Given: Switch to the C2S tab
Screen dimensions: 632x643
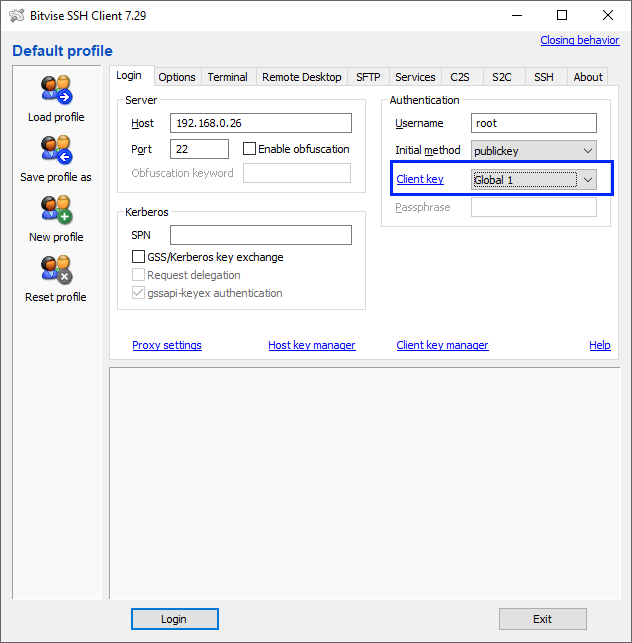Looking at the screenshot, I should coord(460,77).
